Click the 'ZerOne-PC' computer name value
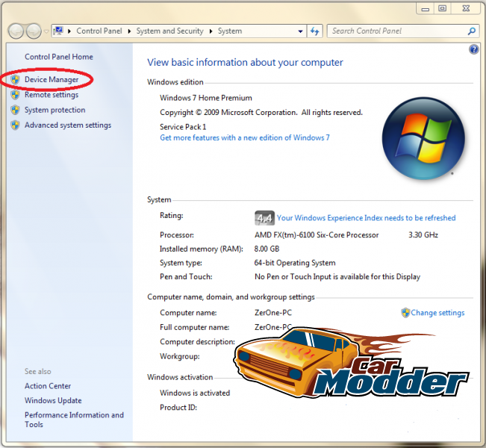Viewport: 486px width, 448px height. (x=273, y=313)
